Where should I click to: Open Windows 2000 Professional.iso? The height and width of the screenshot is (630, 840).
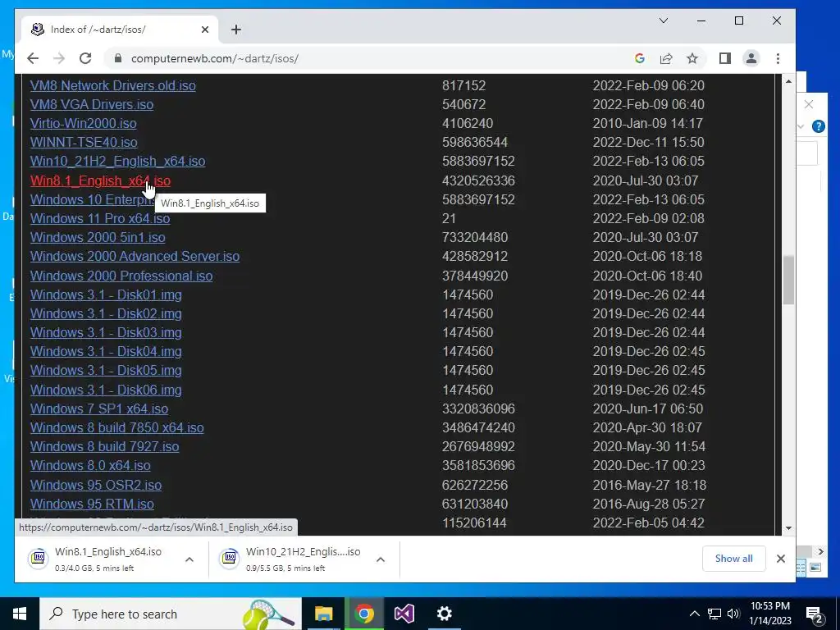(121, 276)
